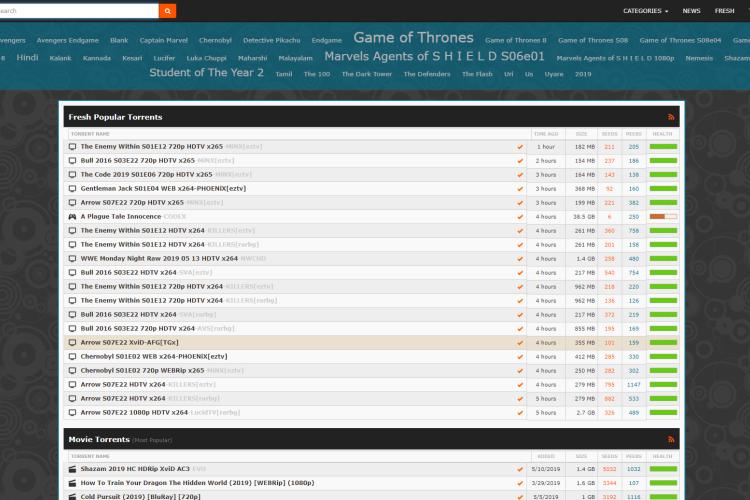Click verified checkmark on Shazam 2019 row
Viewport: 750px width, 500px height.
(520, 469)
